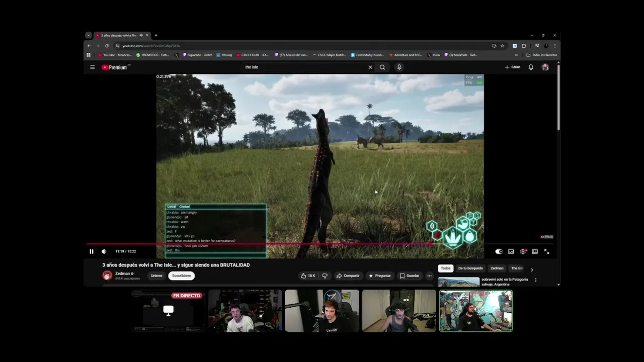This screenshot has height=362, width=644.
Task: Open the YouTube account avatar menu
Action: click(x=545, y=67)
